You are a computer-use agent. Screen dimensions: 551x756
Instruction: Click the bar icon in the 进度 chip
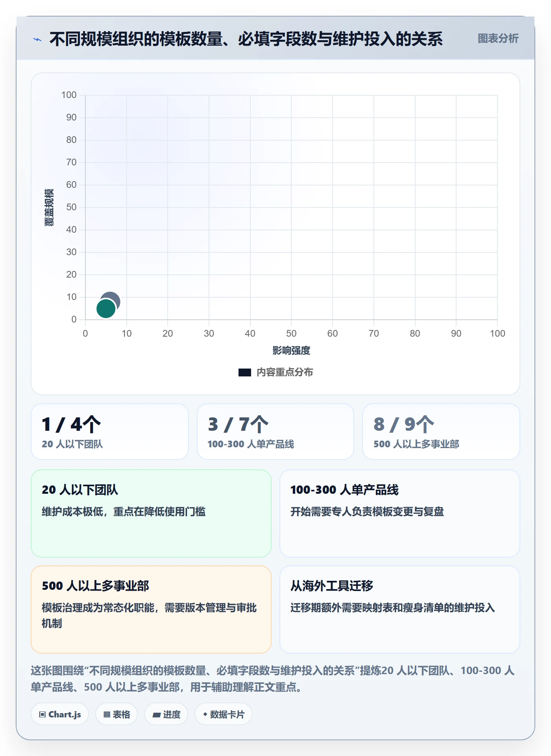click(x=157, y=715)
